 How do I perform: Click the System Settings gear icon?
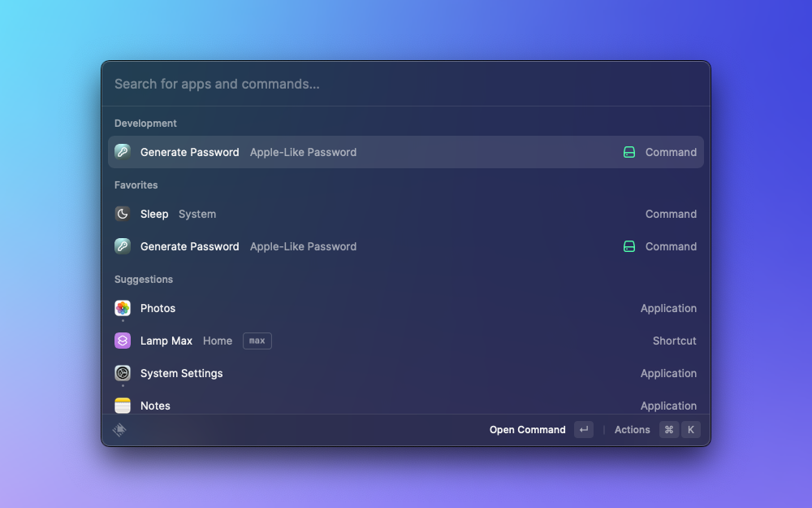coord(123,373)
